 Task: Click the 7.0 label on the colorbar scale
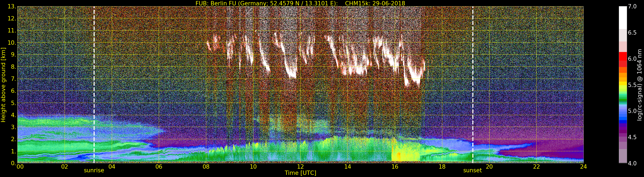pyautogui.click(x=632, y=6)
